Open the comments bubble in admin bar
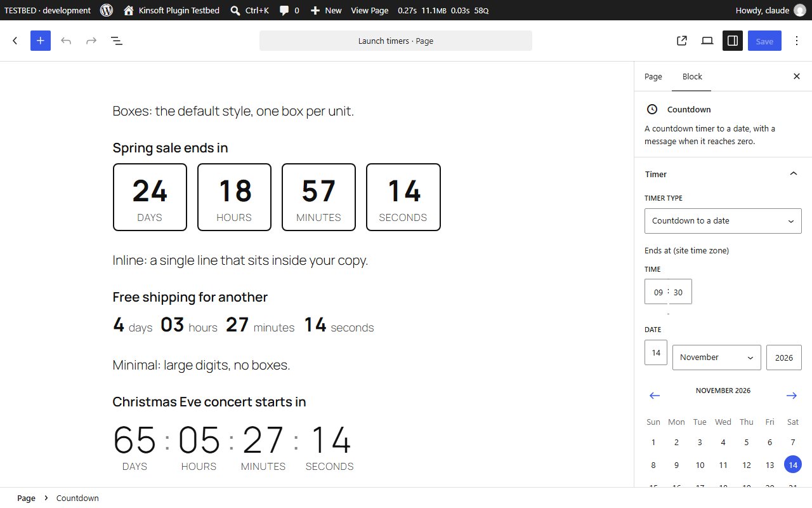 click(289, 10)
